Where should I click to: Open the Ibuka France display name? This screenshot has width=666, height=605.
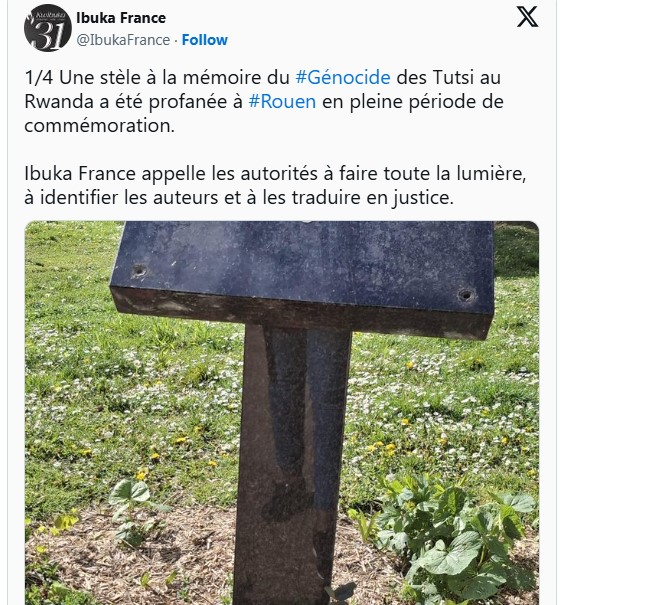tap(121, 18)
